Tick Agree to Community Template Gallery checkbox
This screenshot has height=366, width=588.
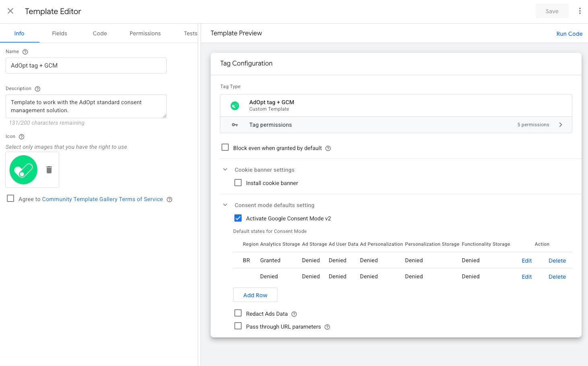10,198
